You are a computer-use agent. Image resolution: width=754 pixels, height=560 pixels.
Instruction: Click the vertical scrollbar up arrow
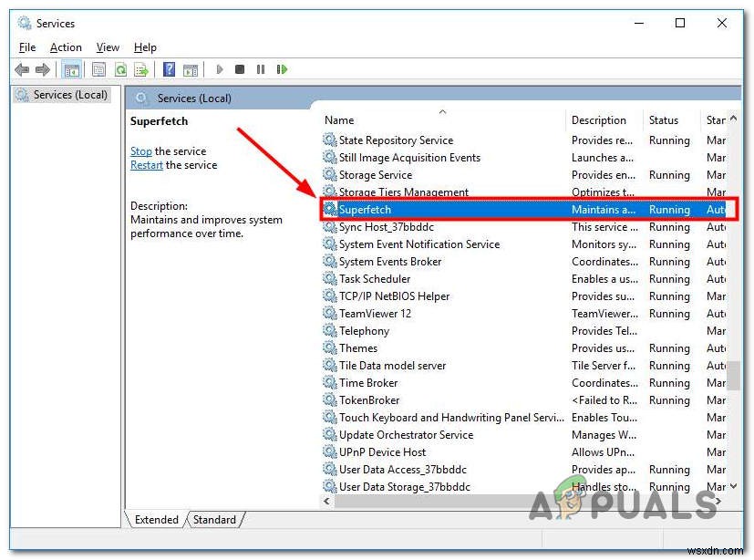(x=733, y=119)
